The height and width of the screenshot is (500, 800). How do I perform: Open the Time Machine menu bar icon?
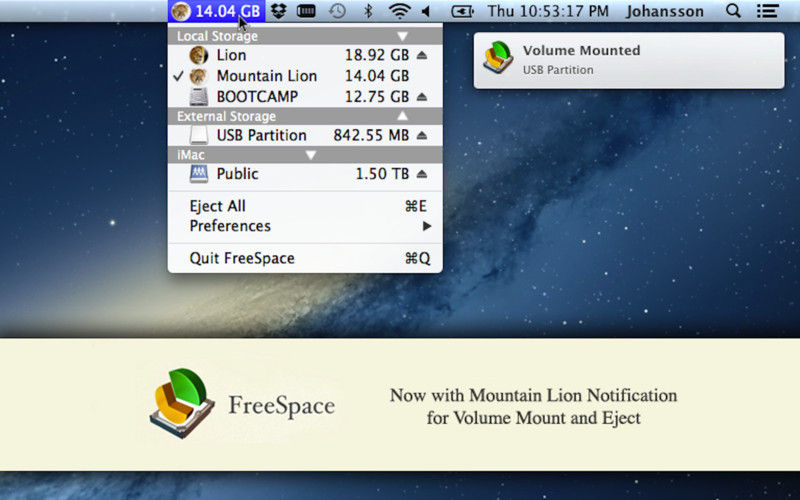pyautogui.click(x=337, y=11)
